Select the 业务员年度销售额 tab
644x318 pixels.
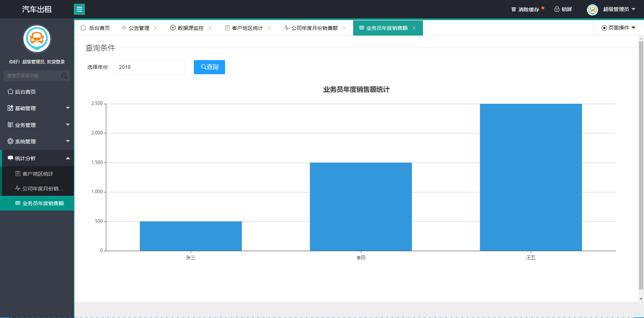[388, 28]
